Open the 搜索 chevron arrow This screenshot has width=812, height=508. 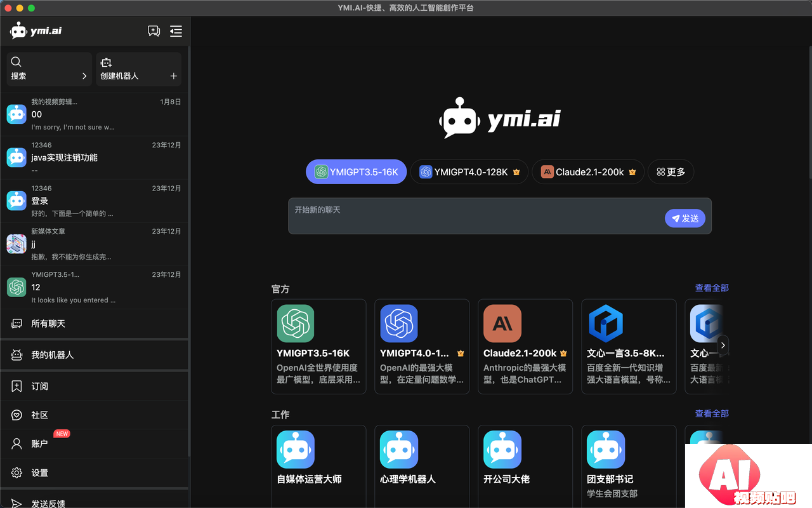pyautogui.click(x=84, y=76)
